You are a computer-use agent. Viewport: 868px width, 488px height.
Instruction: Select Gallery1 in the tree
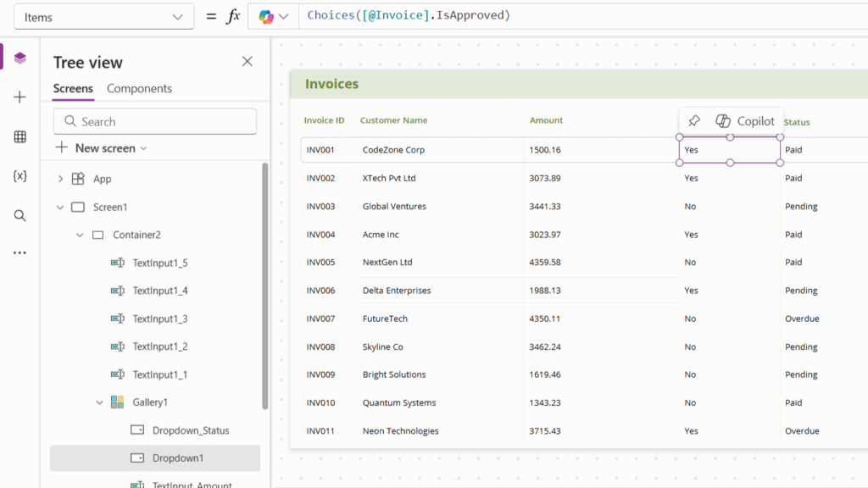pos(150,402)
